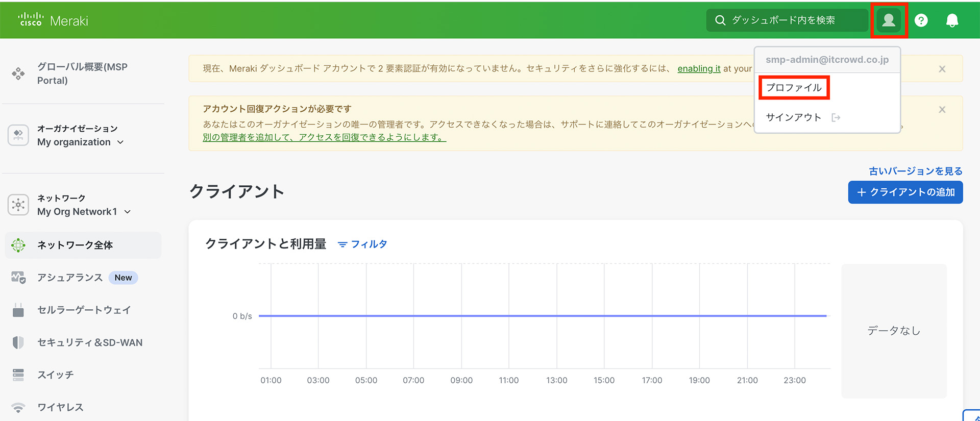
Task: Select the ワイヤレス wifi icon
Action: (x=18, y=407)
